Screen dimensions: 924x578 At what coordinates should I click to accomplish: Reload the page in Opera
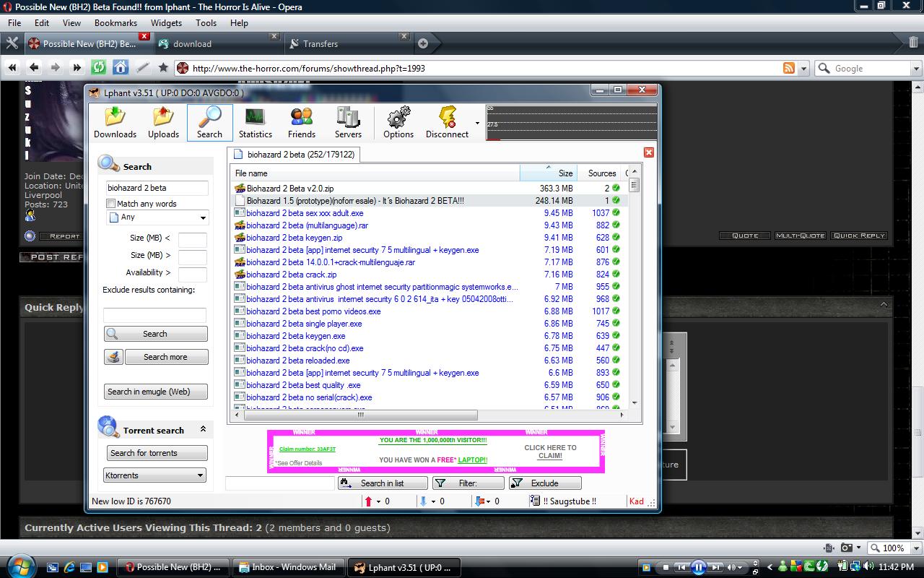(99, 68)
